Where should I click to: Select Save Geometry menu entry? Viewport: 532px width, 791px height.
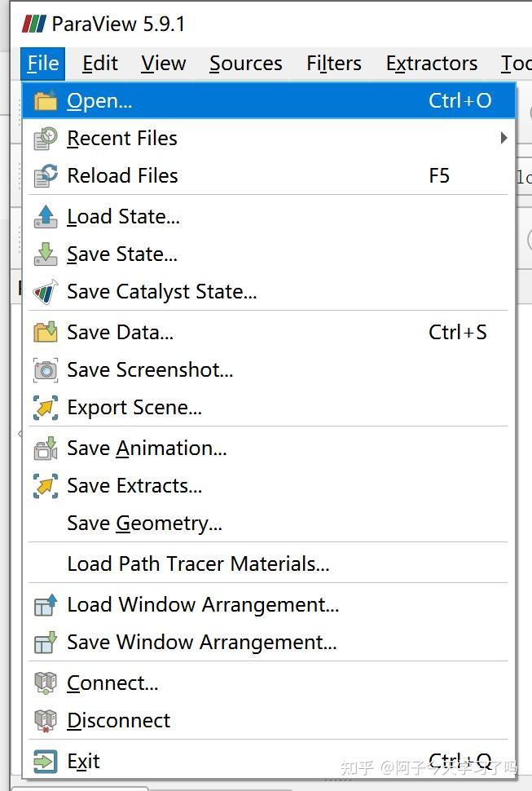click(x=144, y=524)
